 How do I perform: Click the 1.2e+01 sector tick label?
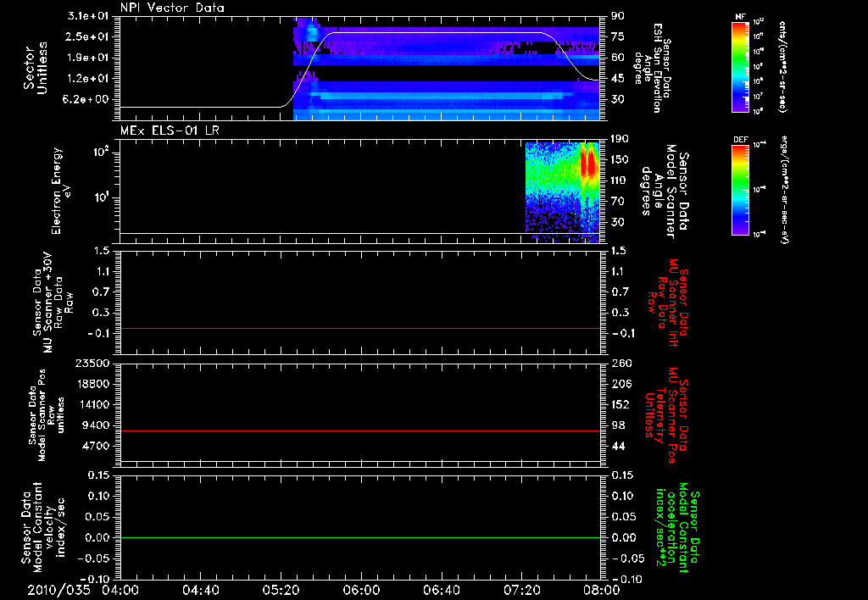point(87,79)
